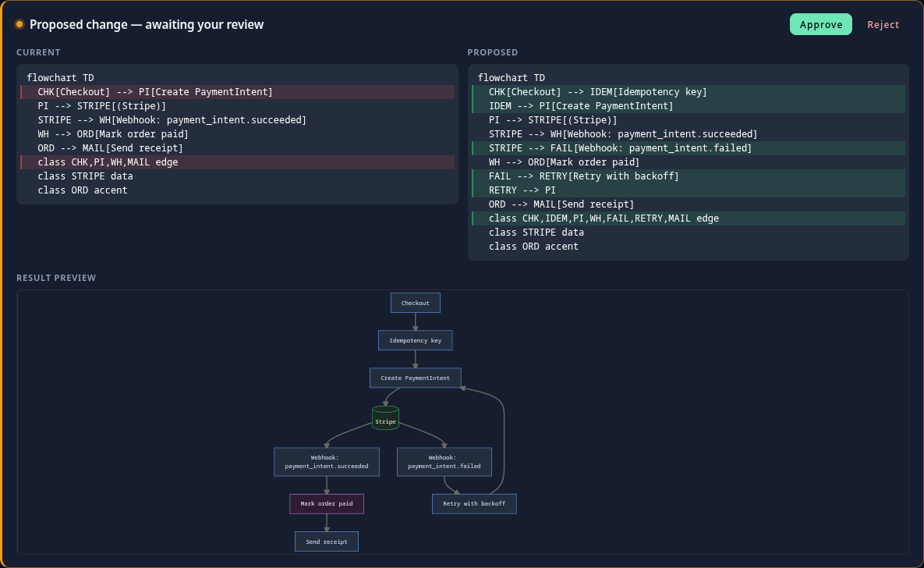Click added line IDEM --> PI[Create PaymentIntent]
Viewport: 924px width, 568px height.
tap(689, 106)
